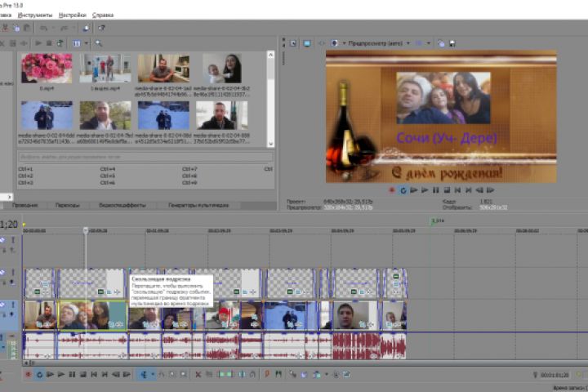Click the scroll-up arrow of media list
This screenshot has height=392, width=588.
point(270,55)
